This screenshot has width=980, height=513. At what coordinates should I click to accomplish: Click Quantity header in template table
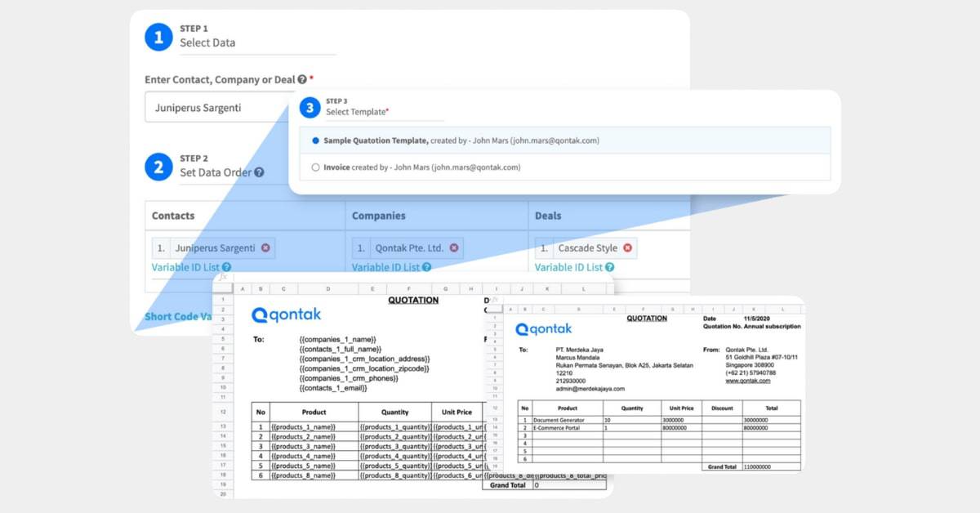pos(394,412)
